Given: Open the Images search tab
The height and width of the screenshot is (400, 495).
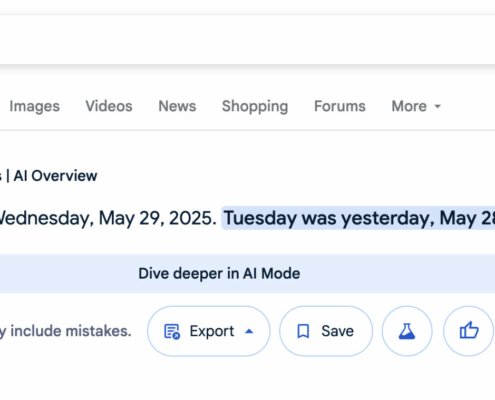Looking at the screenshot, I should tap(34, 106).
